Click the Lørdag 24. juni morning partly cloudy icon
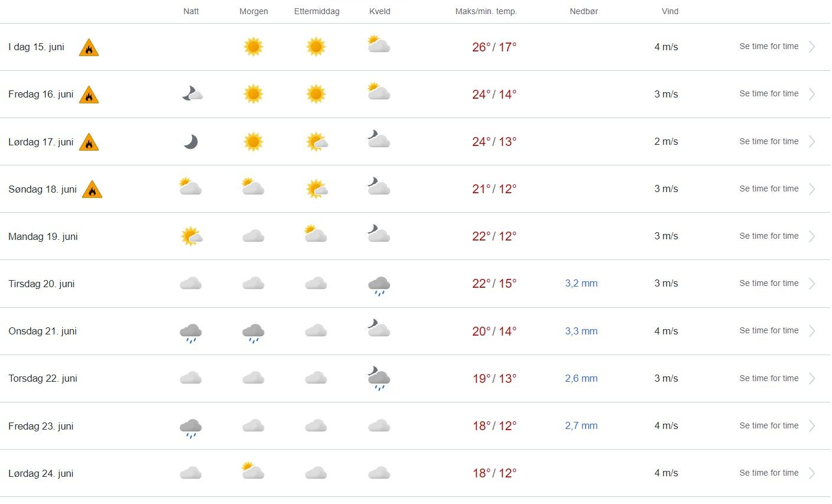Viewport: 832px width, 504px height. coord(253,471)
